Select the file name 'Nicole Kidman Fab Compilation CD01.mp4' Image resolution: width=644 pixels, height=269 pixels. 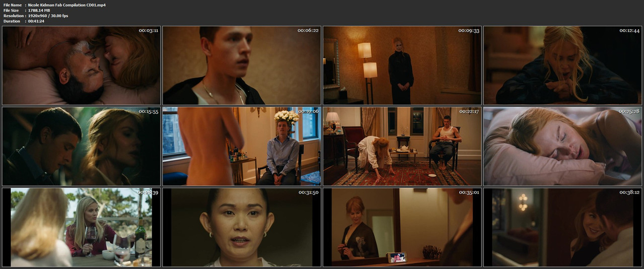point(67,5)
